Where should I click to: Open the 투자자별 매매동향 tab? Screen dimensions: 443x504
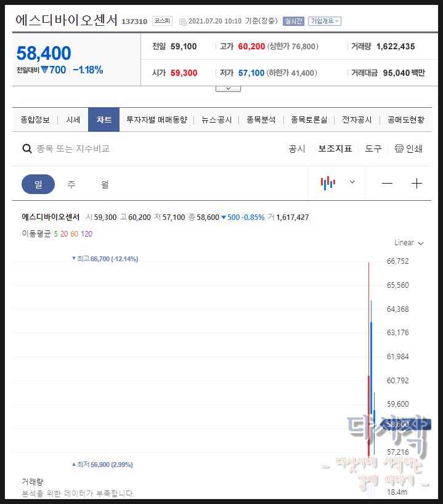click(x=157, y=120)
